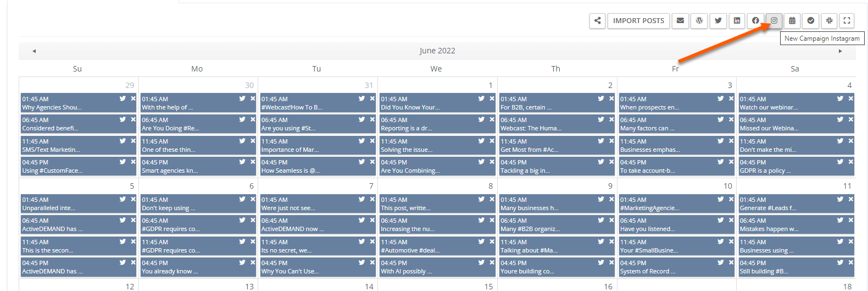Click the share icon button
Image resolution: width=868 pixels, height=291 pixels.
pos(597,21)
